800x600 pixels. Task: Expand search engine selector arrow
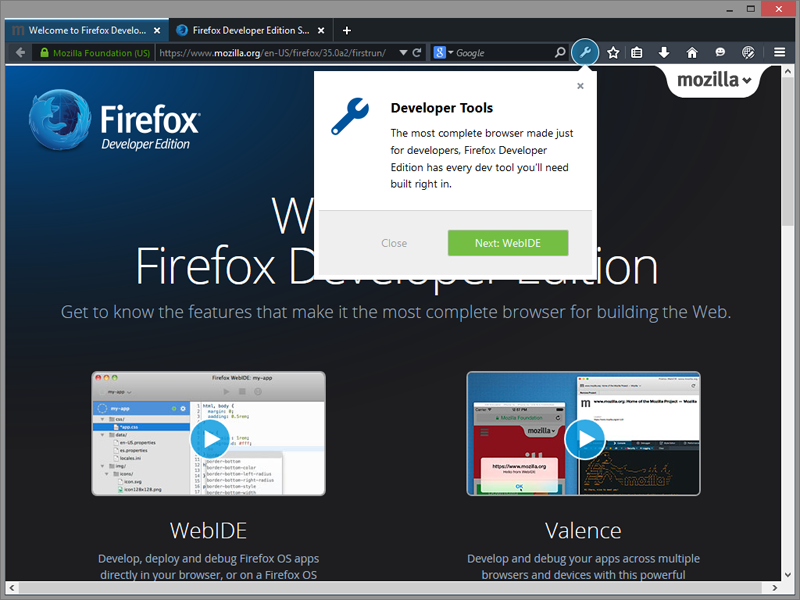[451, 53]
